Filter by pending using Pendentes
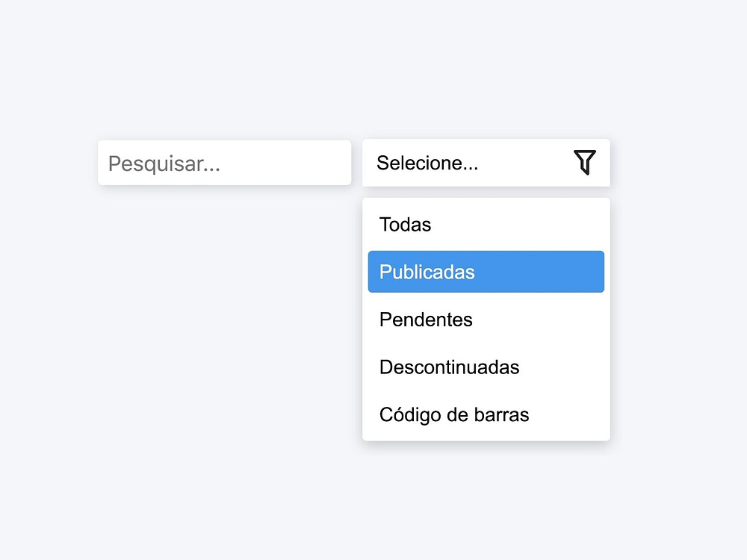Viewport: 747px width, 560px height. click(426, 320)
